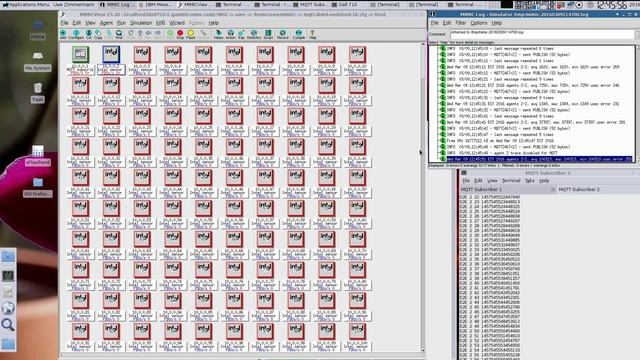Image resolution: width=640 pixels, height=360 pixels.
Task: Open View menu in MIMICView
Action: point(90,23)
